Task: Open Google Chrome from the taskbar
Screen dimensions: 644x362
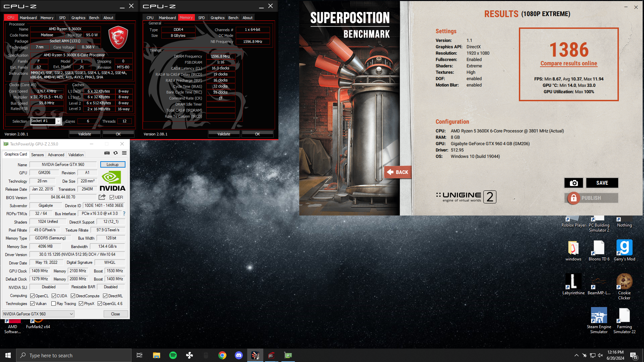Action: (x=222, y=355)
